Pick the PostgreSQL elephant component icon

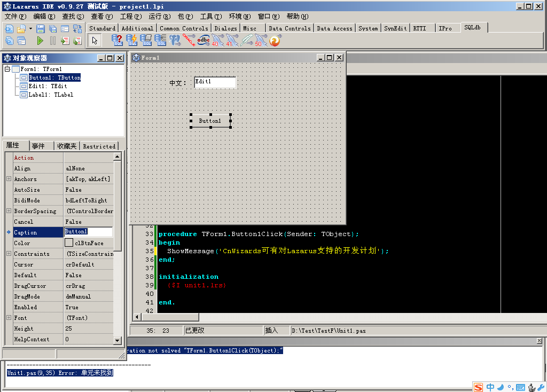tap(175, 40)
